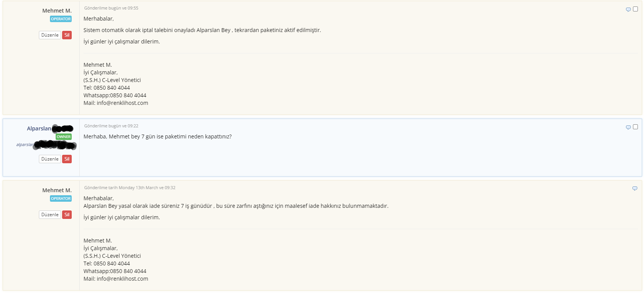Tick the checkbox on the 09:55 operator reply

(635, 9)
